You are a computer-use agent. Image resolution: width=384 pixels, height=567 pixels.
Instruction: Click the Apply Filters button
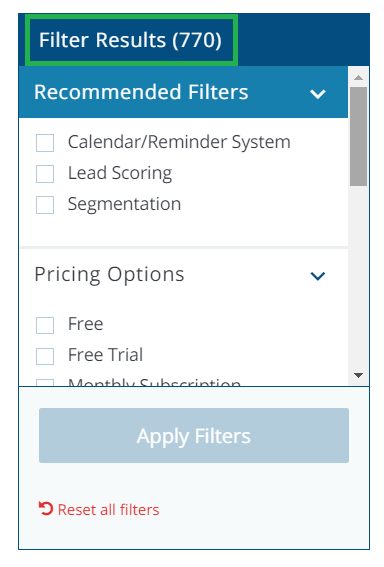[x=194, y=435]
